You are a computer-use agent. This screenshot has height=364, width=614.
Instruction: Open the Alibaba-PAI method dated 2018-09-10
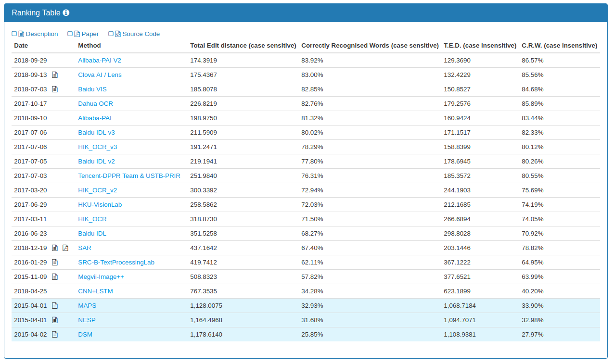95,118
